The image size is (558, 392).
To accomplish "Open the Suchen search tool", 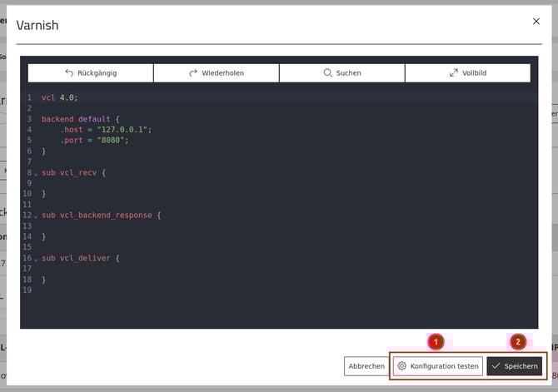I will (x=341, y=73).
